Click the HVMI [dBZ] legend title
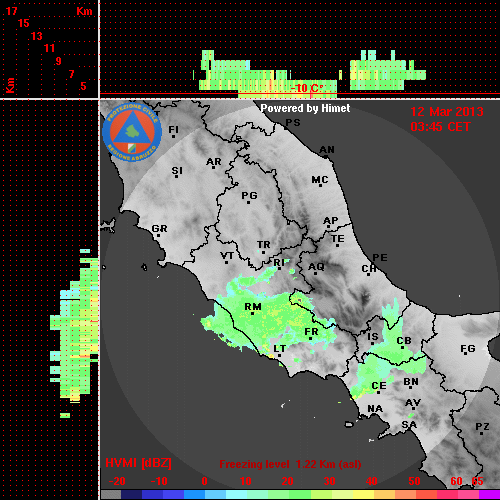The width and height of the screenshot is (500, 500). [x=138, y=463]
